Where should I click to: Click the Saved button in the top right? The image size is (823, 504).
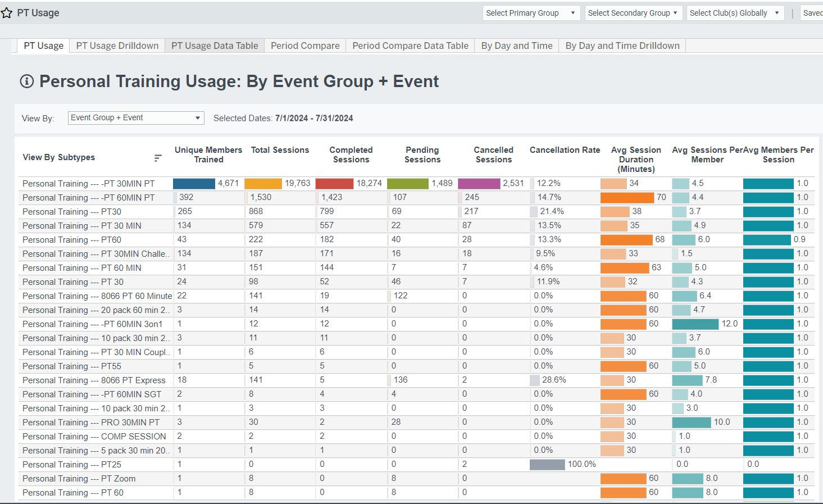(813, 12)
